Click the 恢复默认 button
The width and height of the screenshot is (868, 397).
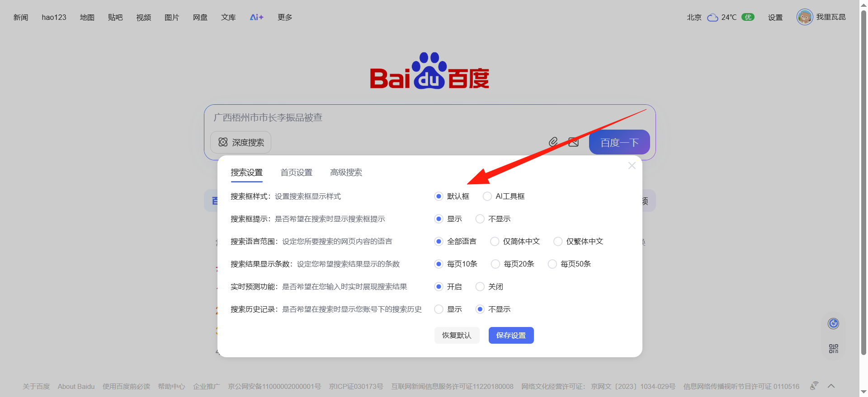(x=457, y=335)
